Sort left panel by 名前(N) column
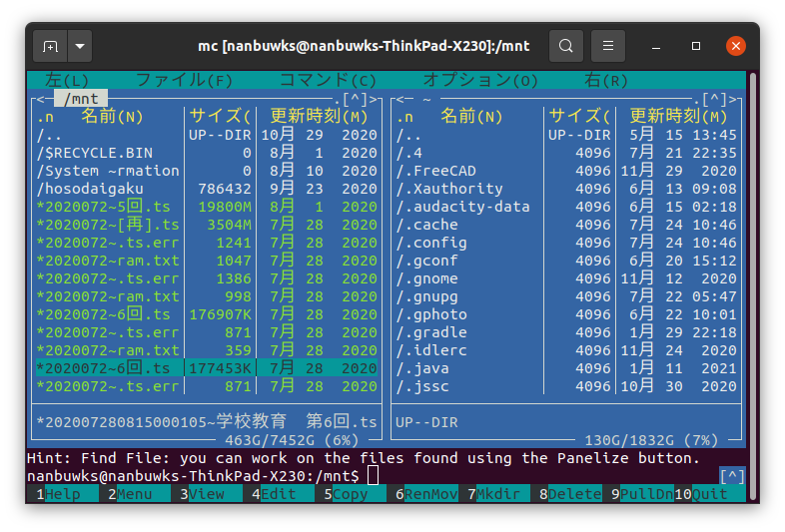The height and width of the screenshot is (532, 785). (x=112, y=116)
